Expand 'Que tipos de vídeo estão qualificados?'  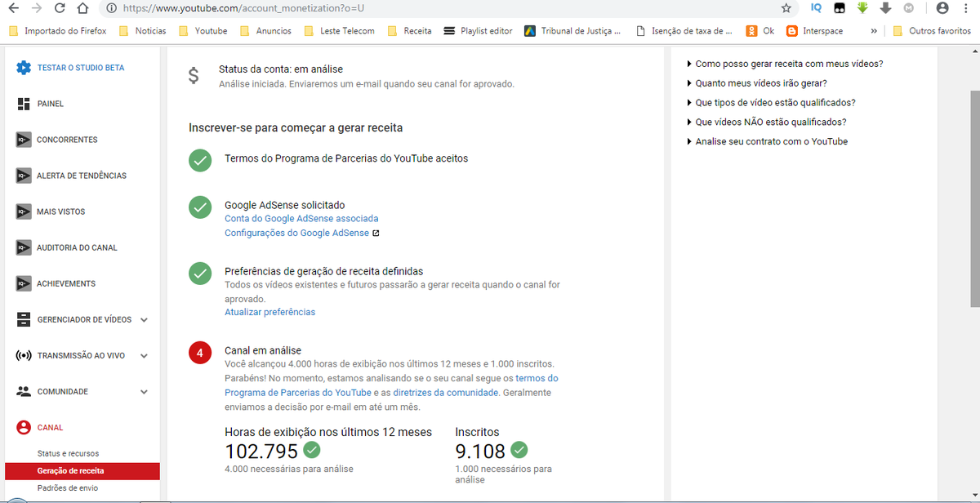pos(771,103)
